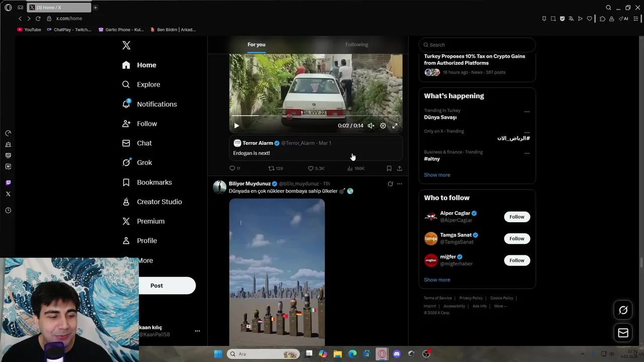Click the Windows taskbar search box
The image size is (644, 362).
[x=263, y=354]
